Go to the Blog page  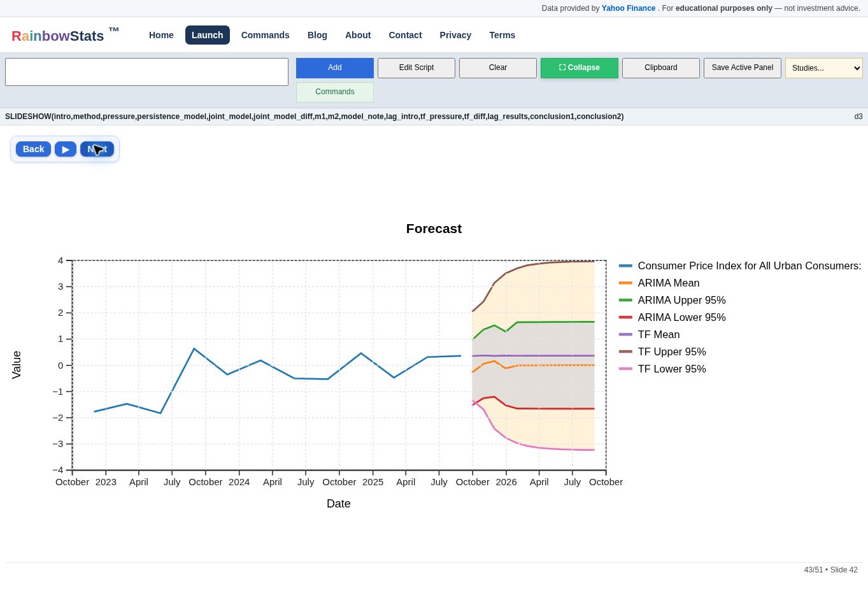click(317, 35)
